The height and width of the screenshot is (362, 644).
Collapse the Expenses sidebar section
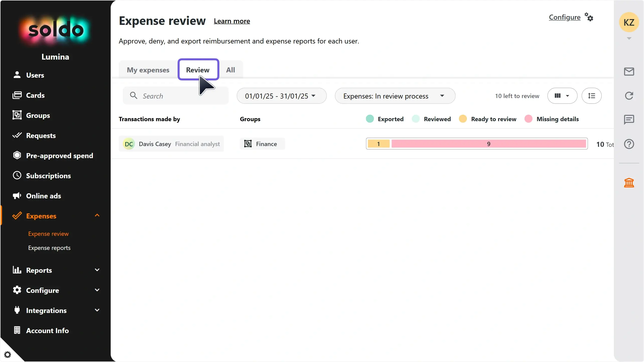click(x=97, y=215)
